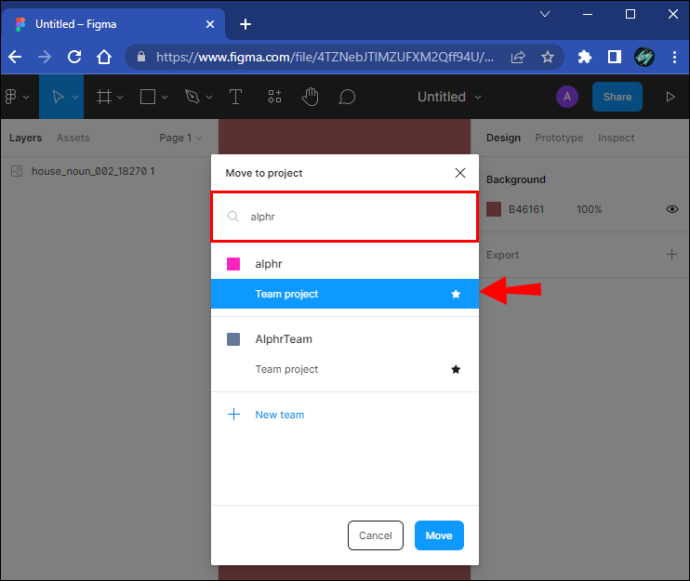
Task: Open Chrome three-dot menu
Action: (674, 57)
